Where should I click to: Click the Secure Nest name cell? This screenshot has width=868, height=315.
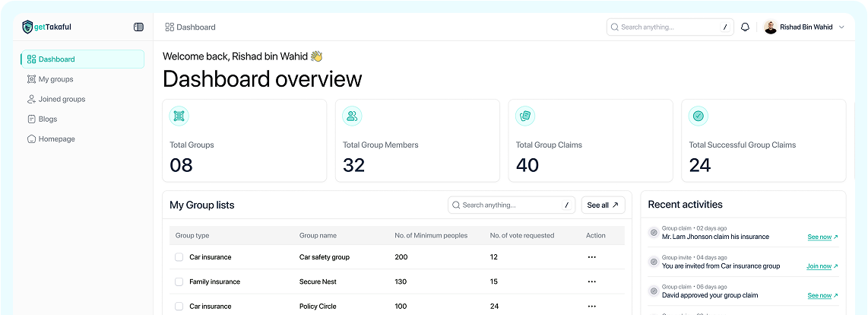coord(318,282)
